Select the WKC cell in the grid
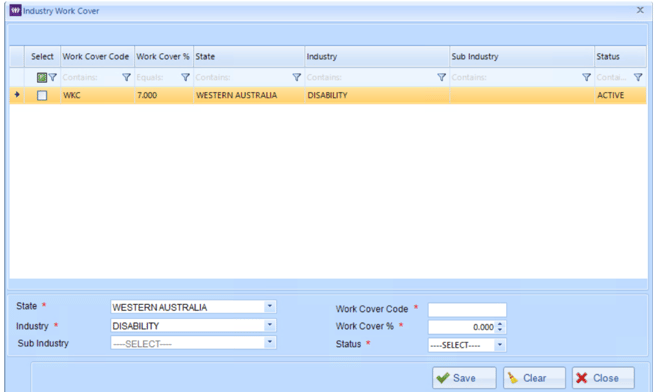The height and width of the screenshot is (392, 657). [x=97, y=95]
